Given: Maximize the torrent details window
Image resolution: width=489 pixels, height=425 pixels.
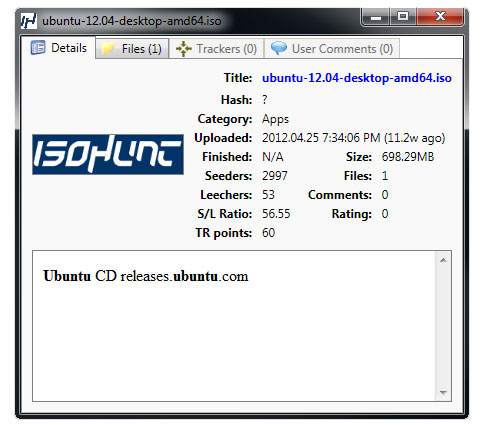Looking at the screenshot, I should click(x=403, y=17).
